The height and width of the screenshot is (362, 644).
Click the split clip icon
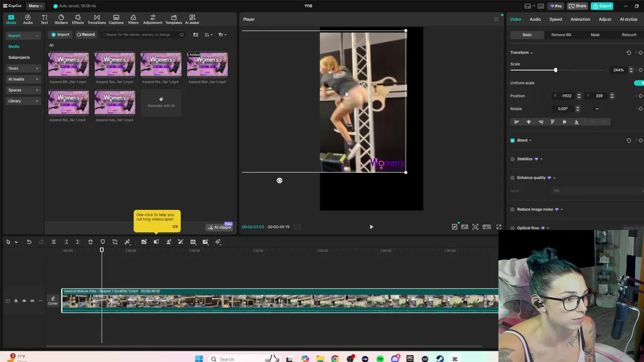click(53, 242)
